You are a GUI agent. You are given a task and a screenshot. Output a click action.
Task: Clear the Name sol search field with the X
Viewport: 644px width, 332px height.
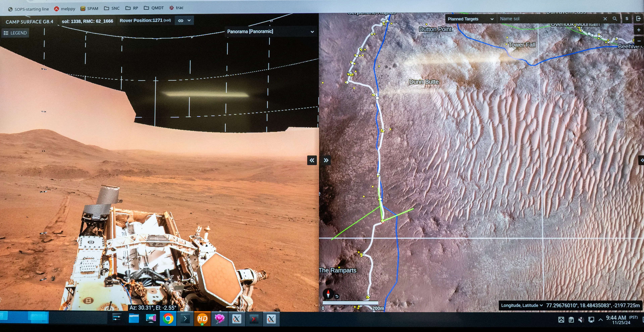[605, 19]
